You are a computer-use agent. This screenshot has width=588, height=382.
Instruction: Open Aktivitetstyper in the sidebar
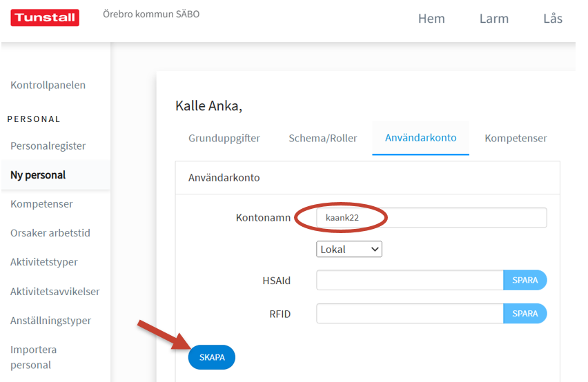click(44, 262)
